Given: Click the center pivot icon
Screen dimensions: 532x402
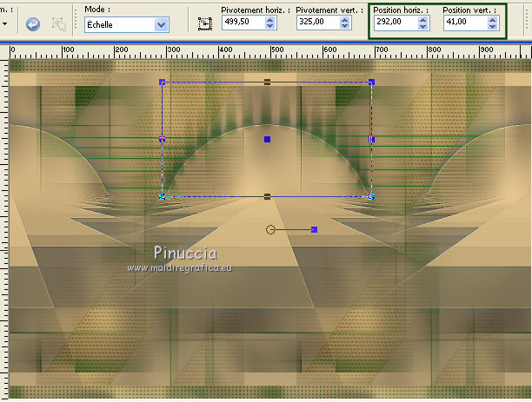Looking at the screenshot, I should click(205, 23).
